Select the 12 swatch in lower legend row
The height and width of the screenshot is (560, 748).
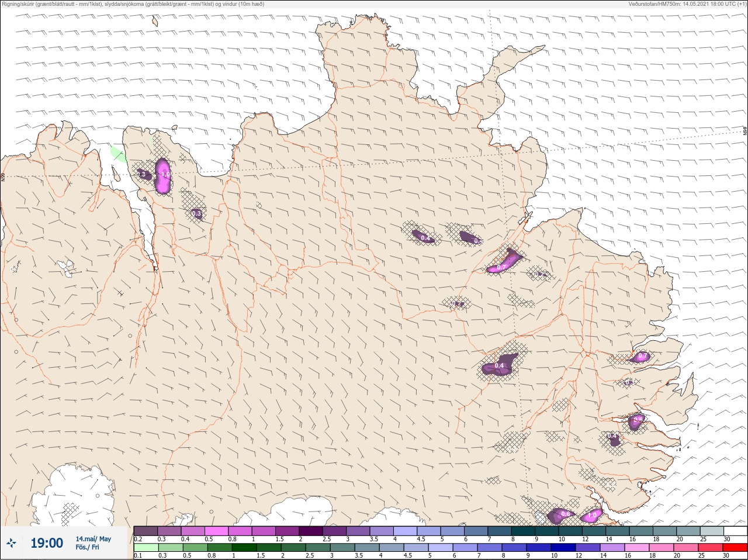coord(587,548)
